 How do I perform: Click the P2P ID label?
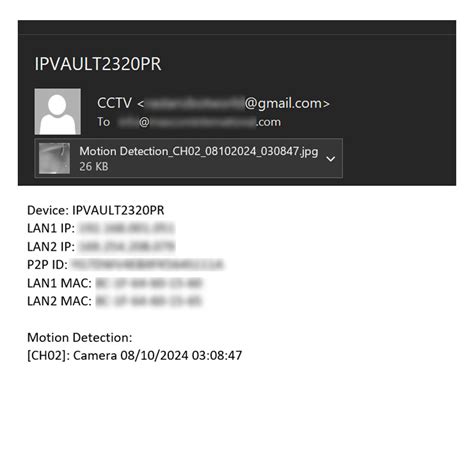tap(47, 265)
